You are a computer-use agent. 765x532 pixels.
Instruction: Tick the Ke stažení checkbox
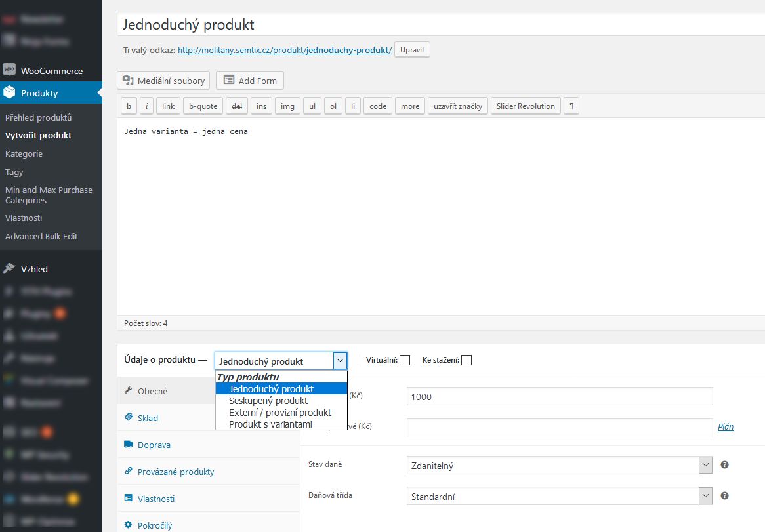[466, 360]
